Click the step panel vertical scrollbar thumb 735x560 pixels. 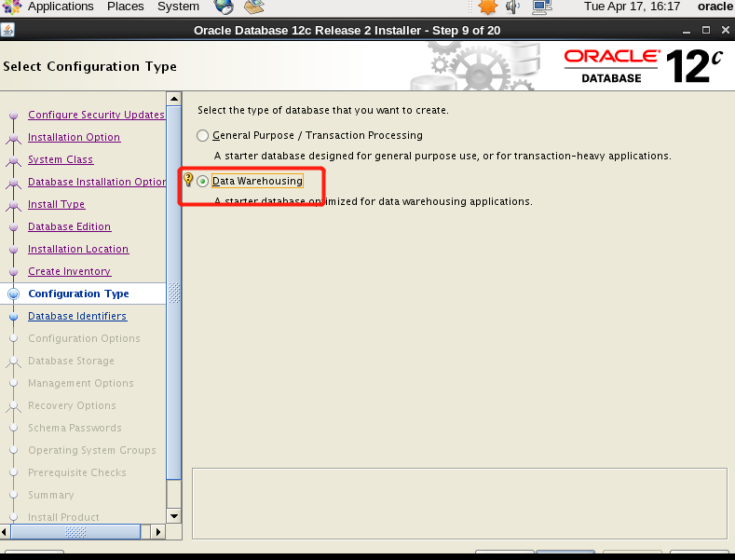click(174, 294)
